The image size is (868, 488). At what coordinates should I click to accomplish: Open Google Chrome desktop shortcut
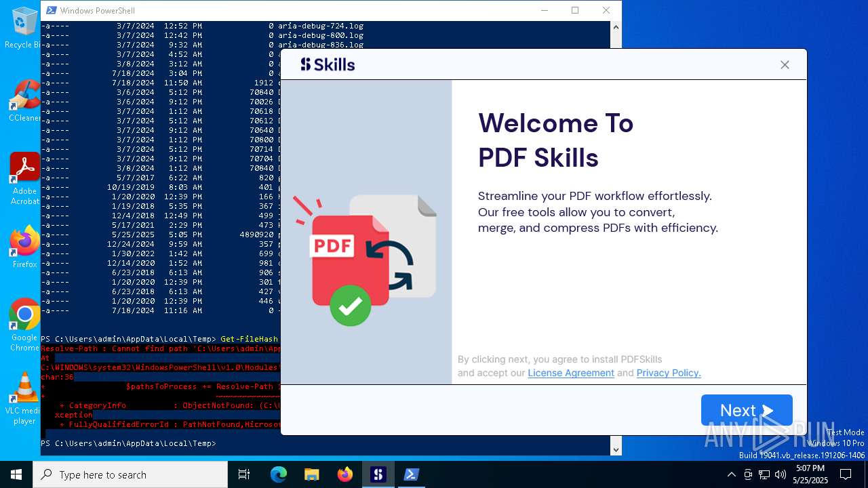[24, 325]
